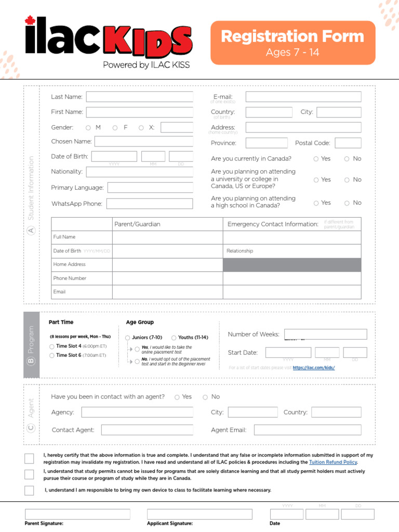Screen dimensions: 399x532
Task: Click the Parent Signature field
Action: tap(77, 514)
